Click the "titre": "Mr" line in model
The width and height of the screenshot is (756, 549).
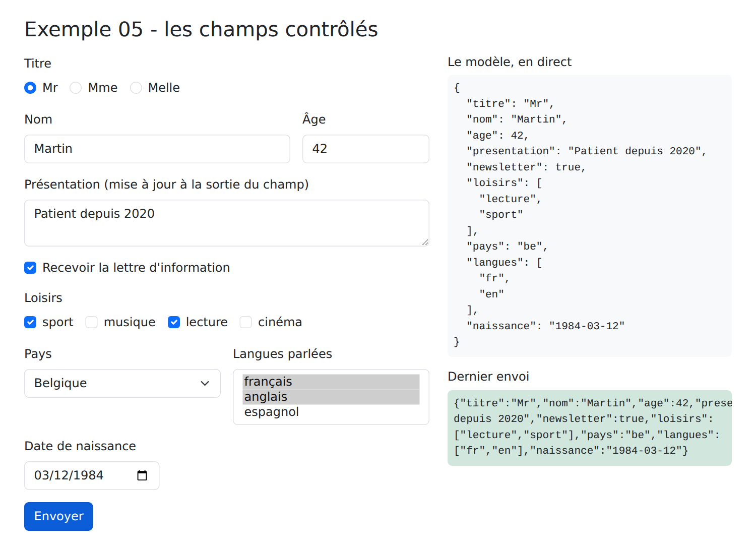(510, 104)
